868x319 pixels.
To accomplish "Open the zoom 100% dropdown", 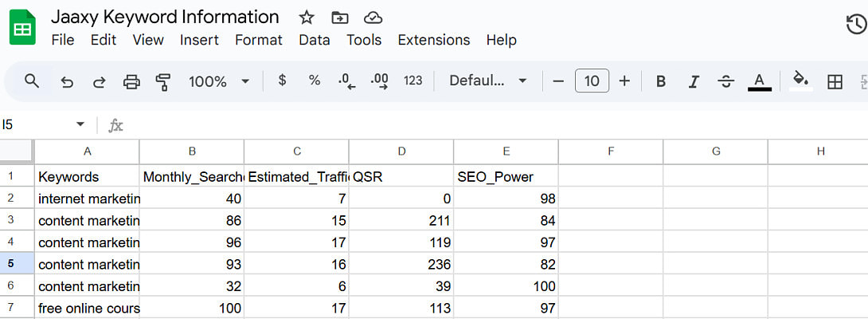I will click(219, 81).
